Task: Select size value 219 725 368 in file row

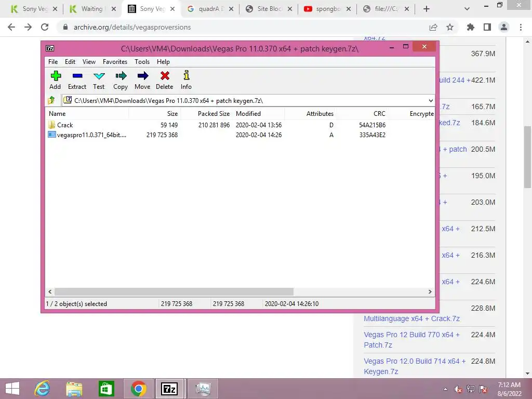Action: (x=162, y=135)
